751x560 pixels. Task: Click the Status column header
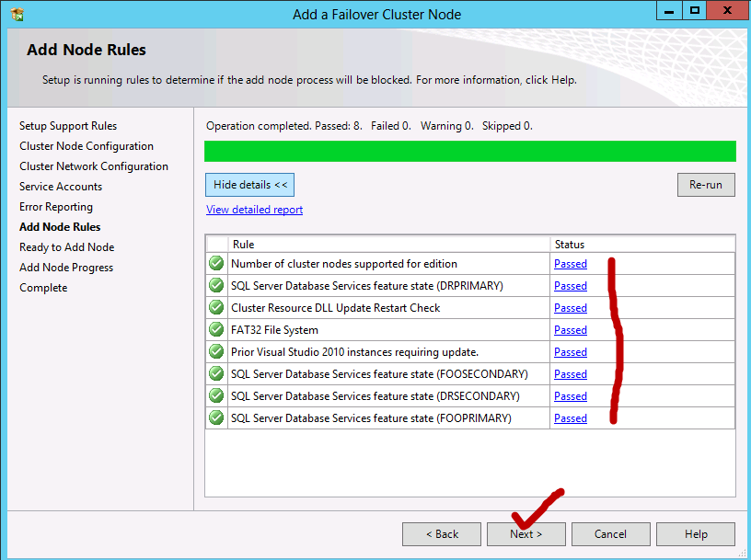click(x=570, y=244)
